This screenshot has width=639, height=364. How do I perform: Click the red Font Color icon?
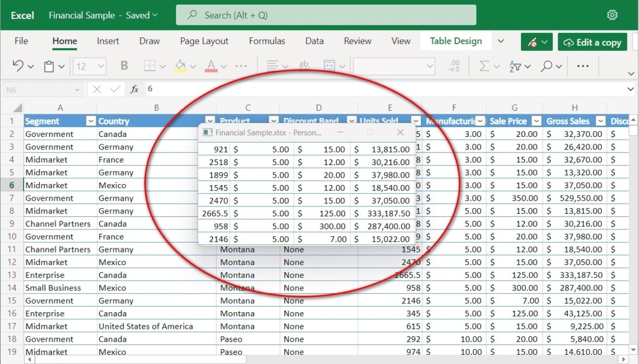(x=211, y=66)
